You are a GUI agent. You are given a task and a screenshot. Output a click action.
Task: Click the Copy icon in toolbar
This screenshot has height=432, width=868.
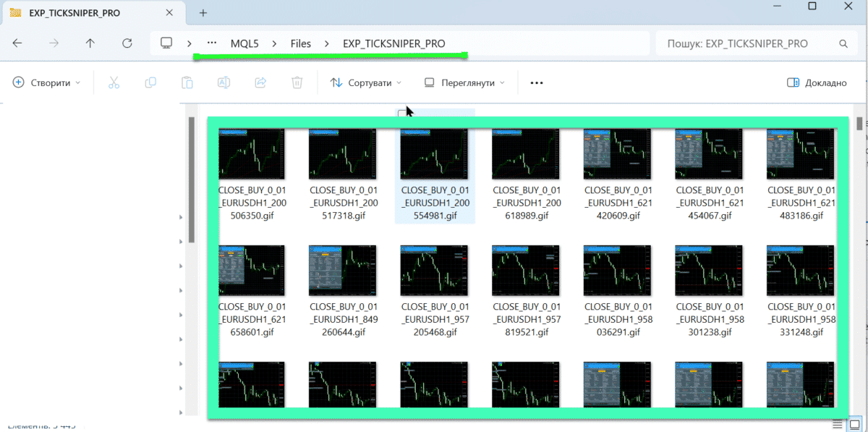(150, 82)
